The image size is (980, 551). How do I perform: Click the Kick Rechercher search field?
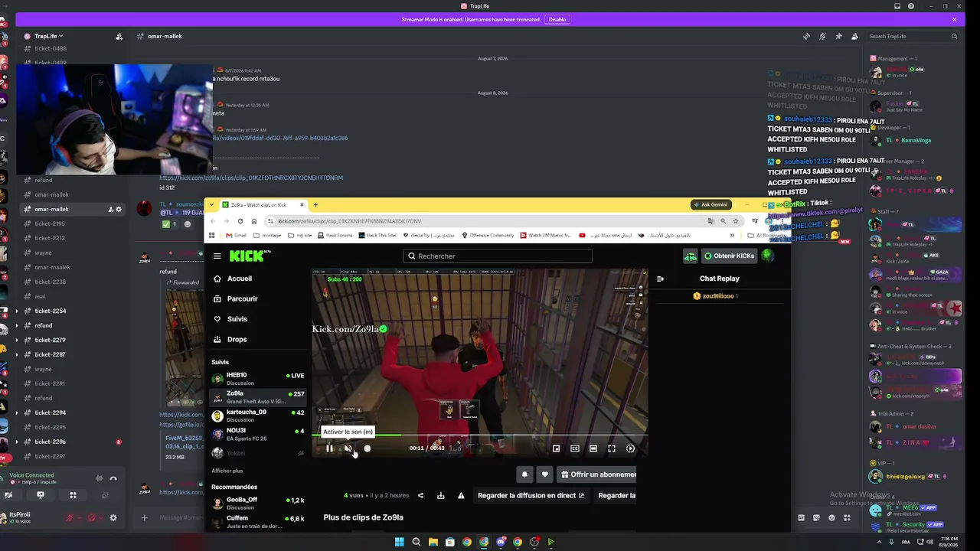click(x=498, y=256)
